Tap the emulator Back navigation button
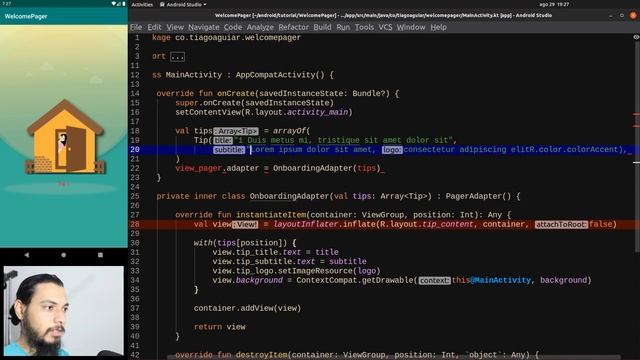 coord(27,255)
